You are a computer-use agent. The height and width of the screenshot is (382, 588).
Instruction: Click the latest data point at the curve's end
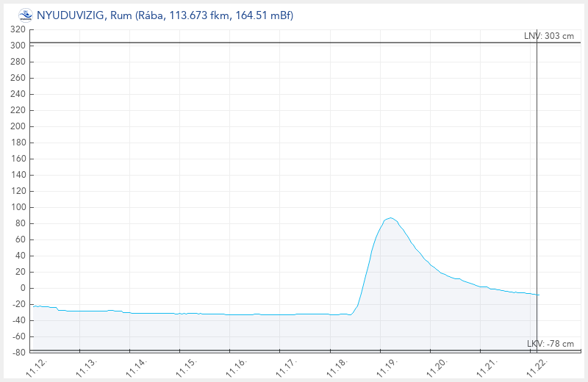pos(537,295)
